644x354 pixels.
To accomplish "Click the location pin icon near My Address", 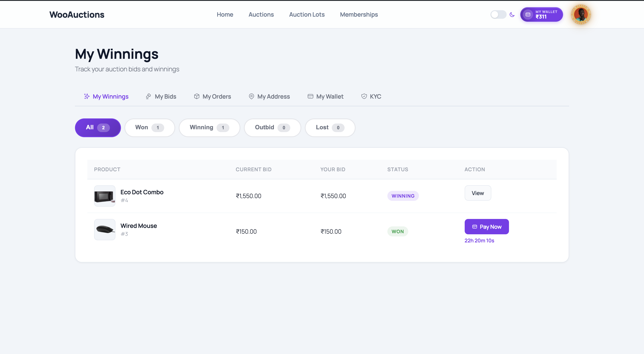I will [x=252, y=96].
